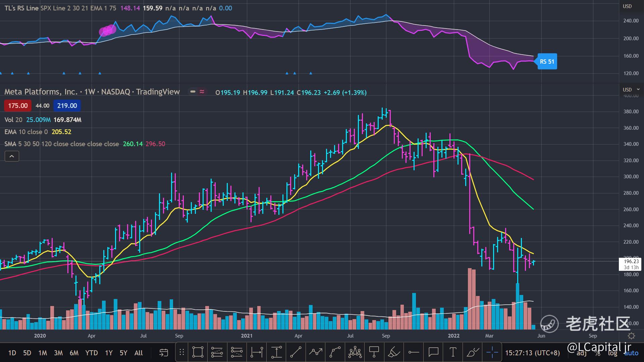Select the horizontal price range measure tool

[x=257, y=352]
